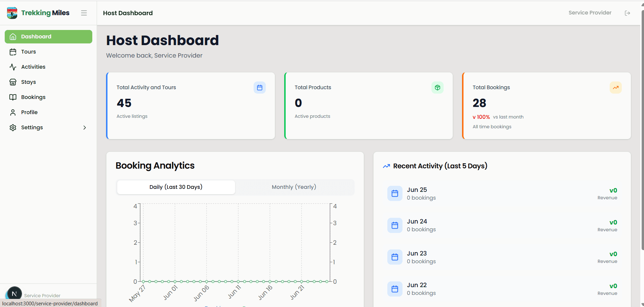Viewport: 644px width, 307px height.
Task: Switch to the Monthly (Yearly) tab
Action: 294,187
